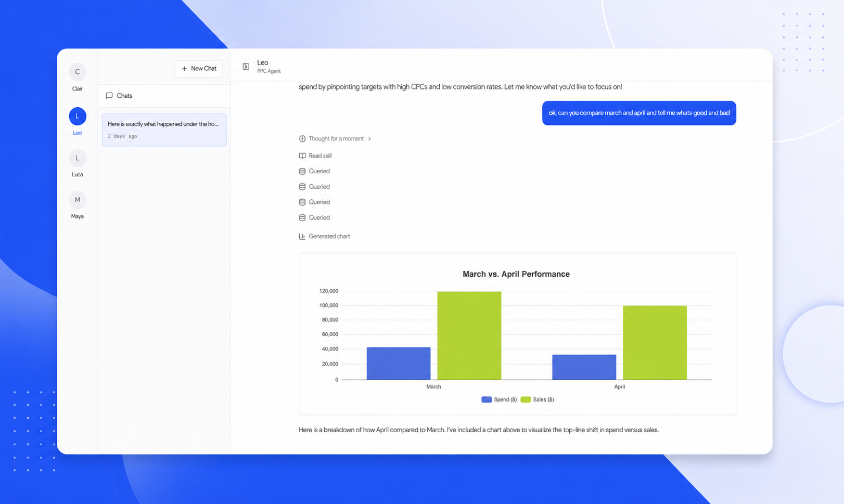The image size is (844, 504).
Task: Switch to Luca agent avatar
Action: coord(78,158)
